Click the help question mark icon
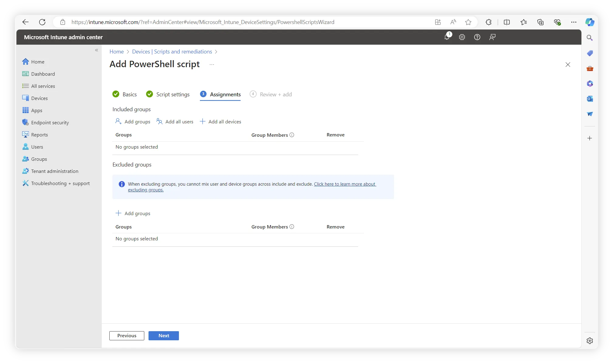This screenshot has height=364, width=613. pos(477,37)
